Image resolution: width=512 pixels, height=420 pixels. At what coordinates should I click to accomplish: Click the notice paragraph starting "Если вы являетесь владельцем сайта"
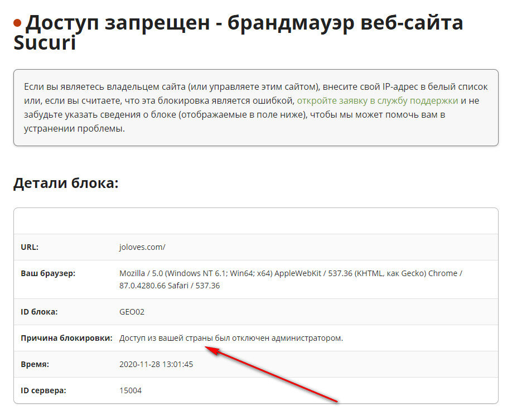point(255,108)
